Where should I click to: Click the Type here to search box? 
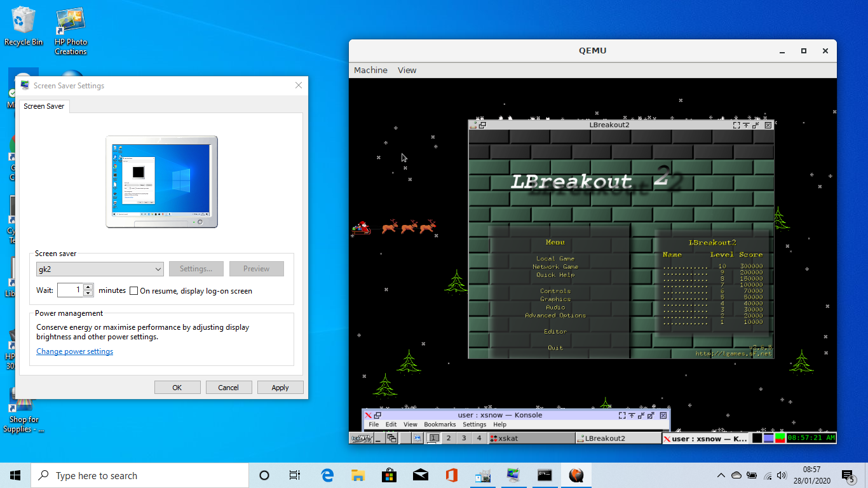140,475
